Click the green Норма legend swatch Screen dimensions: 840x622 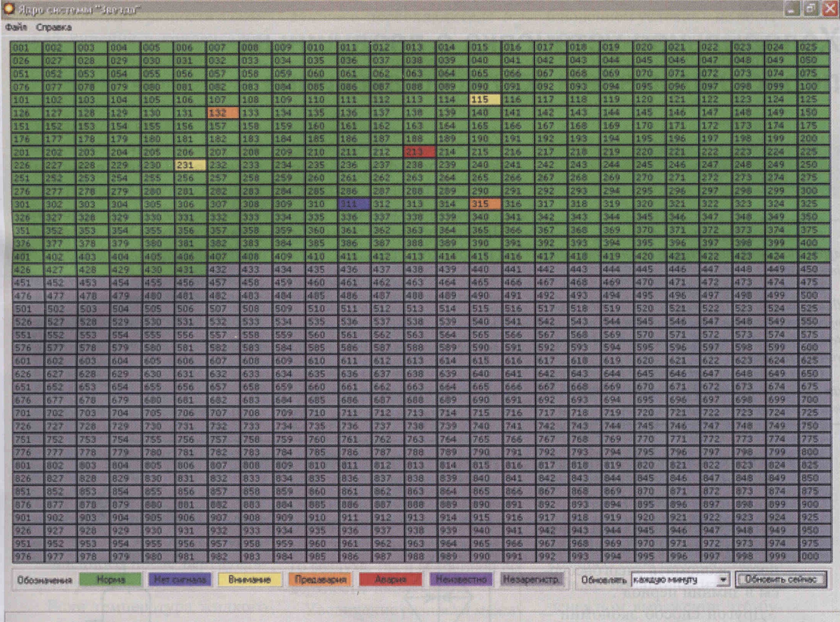[x=110, y=580]
